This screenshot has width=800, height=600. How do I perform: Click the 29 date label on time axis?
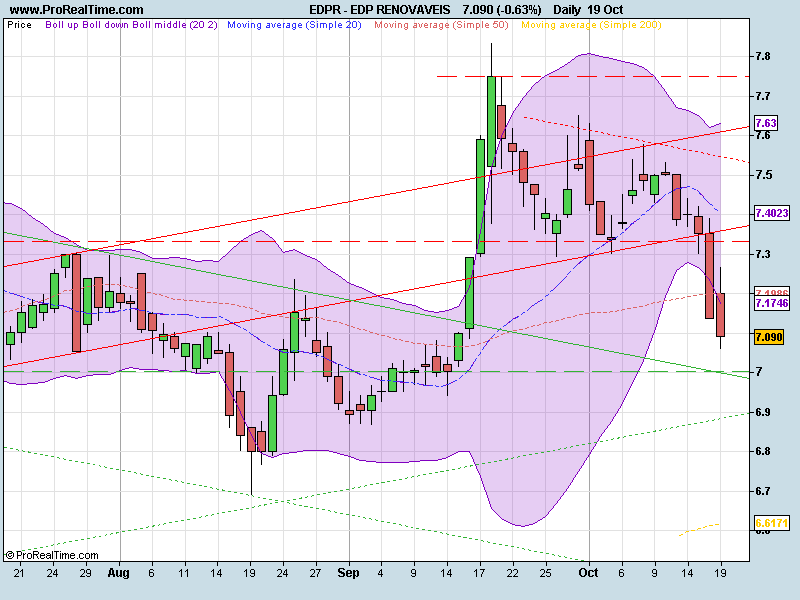tap(85, 573)
